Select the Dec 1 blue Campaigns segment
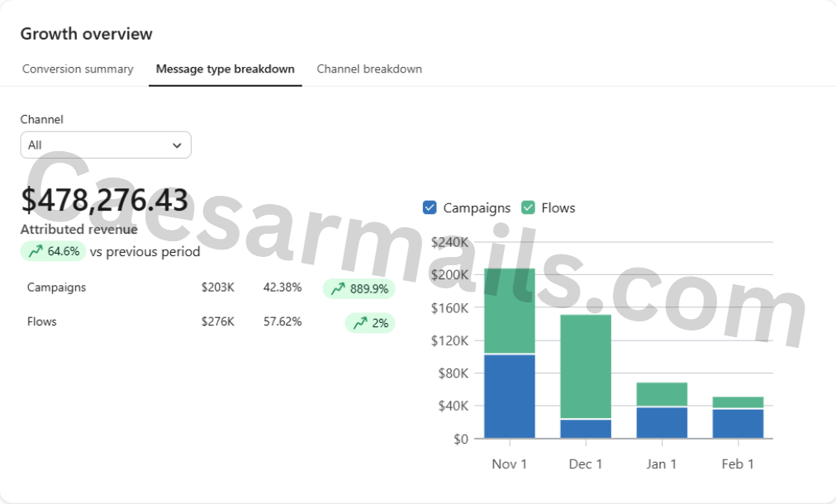 coord(585,429)
